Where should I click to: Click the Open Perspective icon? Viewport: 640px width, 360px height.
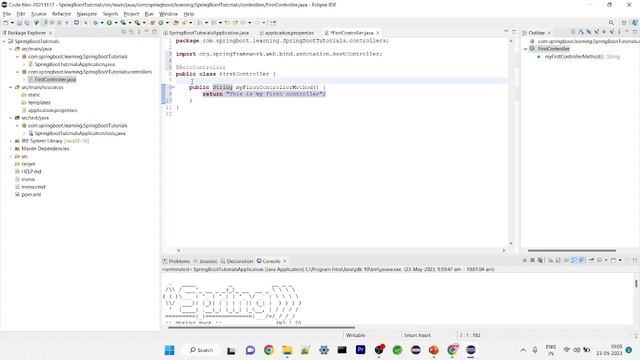coord(624,23)
